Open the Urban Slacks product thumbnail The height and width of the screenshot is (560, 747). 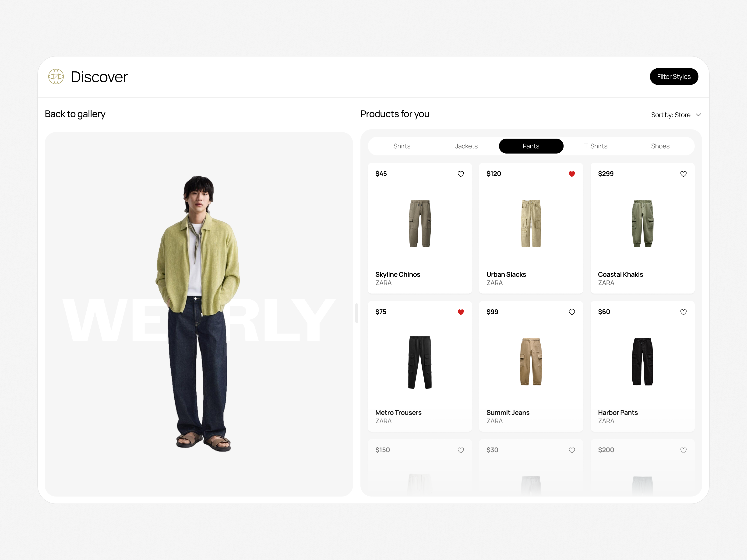[531, 223]
